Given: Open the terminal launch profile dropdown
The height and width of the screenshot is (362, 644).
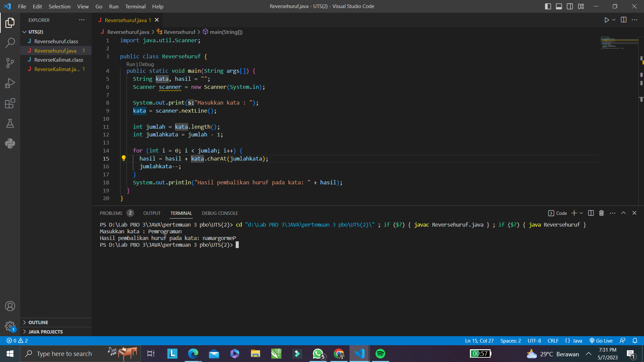Looking at the screenshot, I should point(581,213).
